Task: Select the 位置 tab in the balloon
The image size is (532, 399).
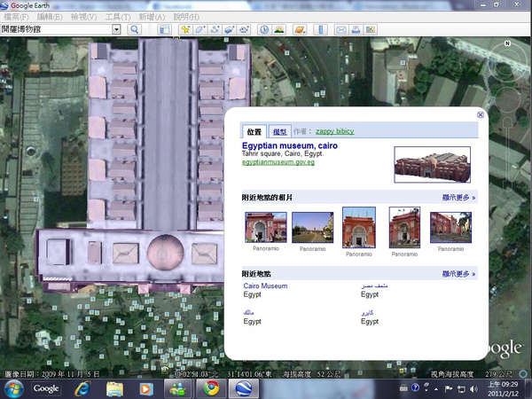Action: pyautogui.click(x=254, y=131)
